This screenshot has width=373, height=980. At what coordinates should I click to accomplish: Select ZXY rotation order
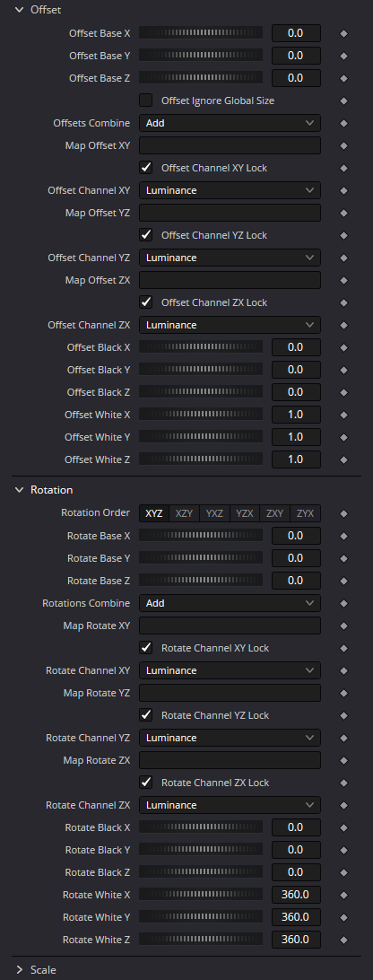coord(275,513)
